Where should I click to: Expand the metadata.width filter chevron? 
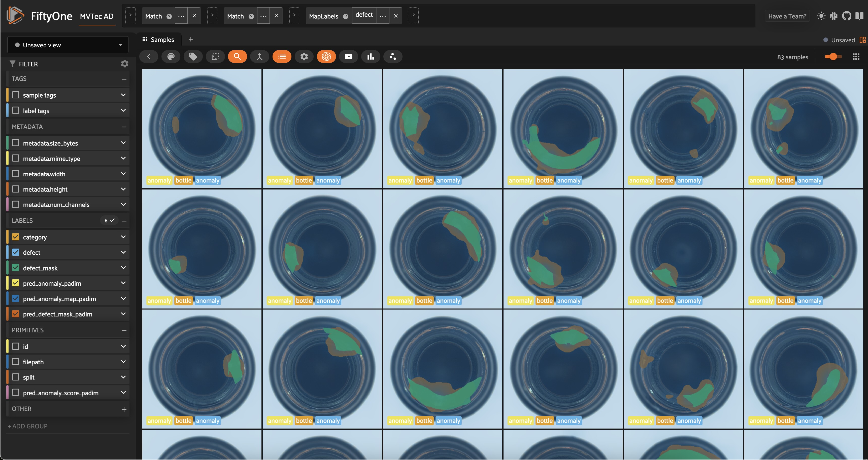click(x=123, y=174)
